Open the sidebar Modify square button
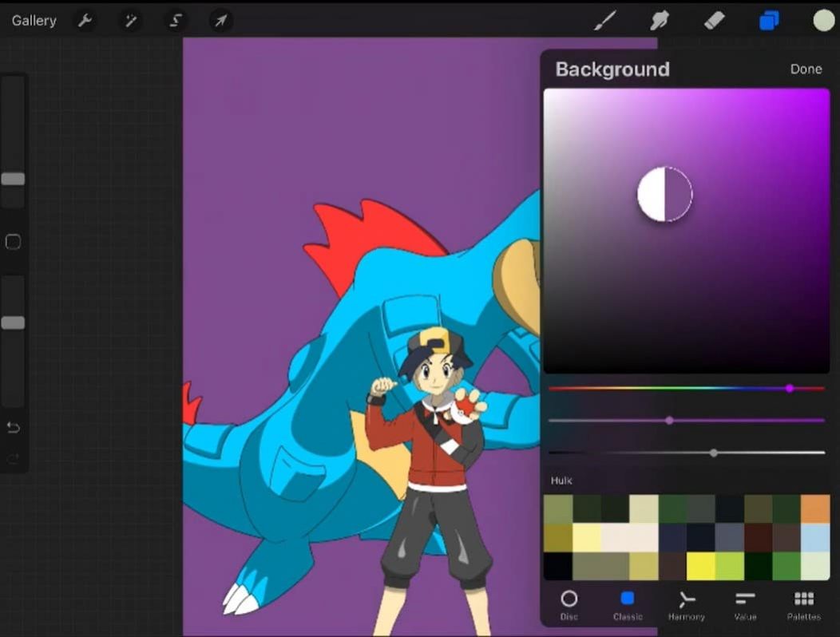Screen dimensions: 840x637 (x=13, y=242)
